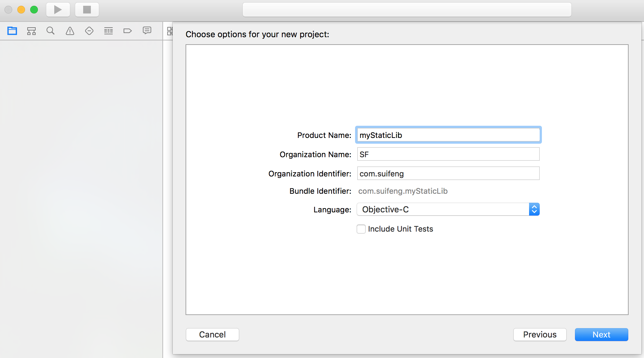This screenshot has height=358, width=644.
Task: Click the Organization Identifier field
Action: 448,174
